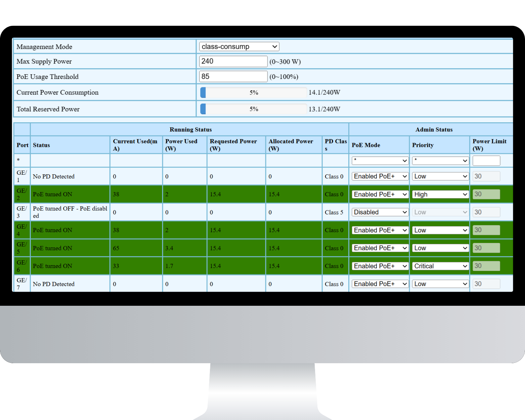
Task: Open PoE Mode dropdown for port GE/5
Action: click(380, 248)
